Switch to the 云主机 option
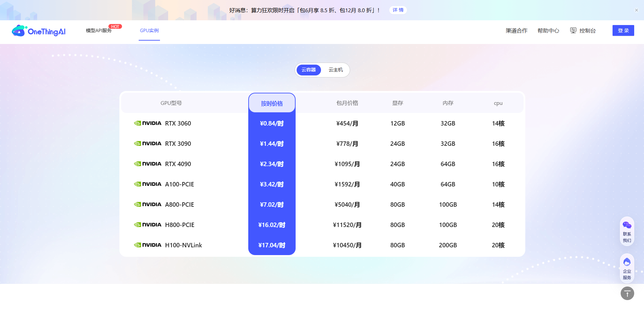Image resolution: width=644 pixels, height=317 pixels. [x=336, y=70]
